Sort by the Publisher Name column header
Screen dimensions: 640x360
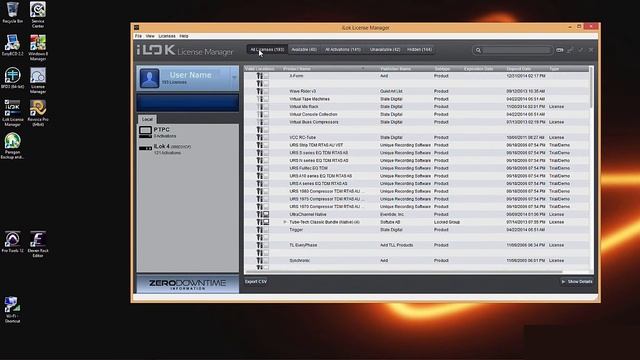click(x=396, y=69)
